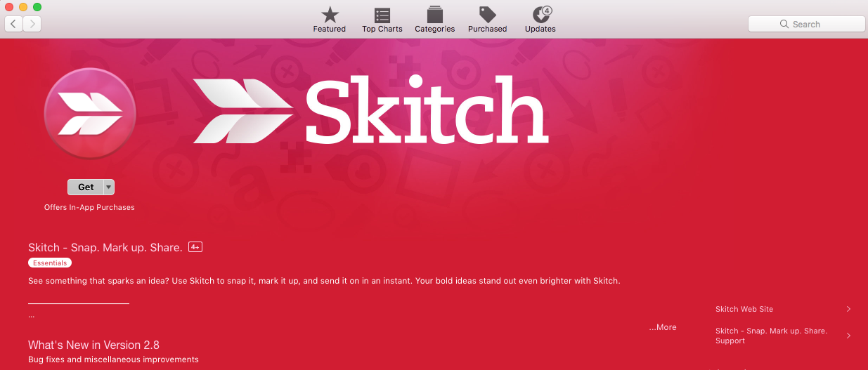Open Updates tab with badge 4
This screenshot has height=370, width=868.
click(540, 19)
